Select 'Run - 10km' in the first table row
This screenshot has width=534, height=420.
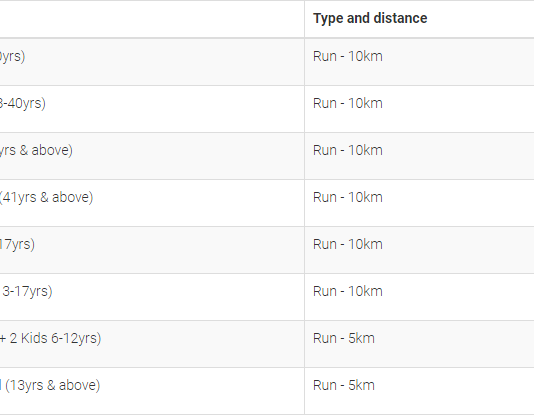(348, 56)
